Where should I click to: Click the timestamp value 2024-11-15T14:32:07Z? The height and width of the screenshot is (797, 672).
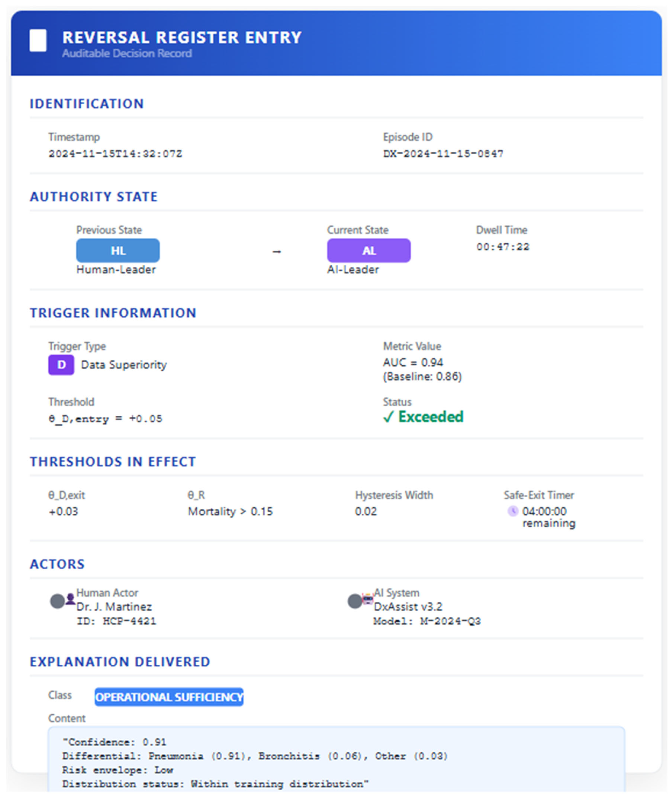coord(115,154)
